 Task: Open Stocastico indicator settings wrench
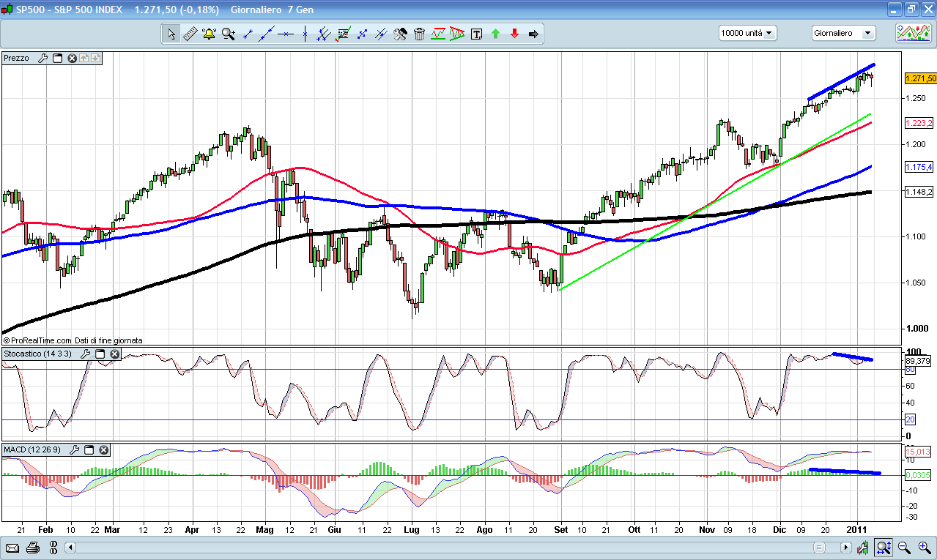(84, 354)
